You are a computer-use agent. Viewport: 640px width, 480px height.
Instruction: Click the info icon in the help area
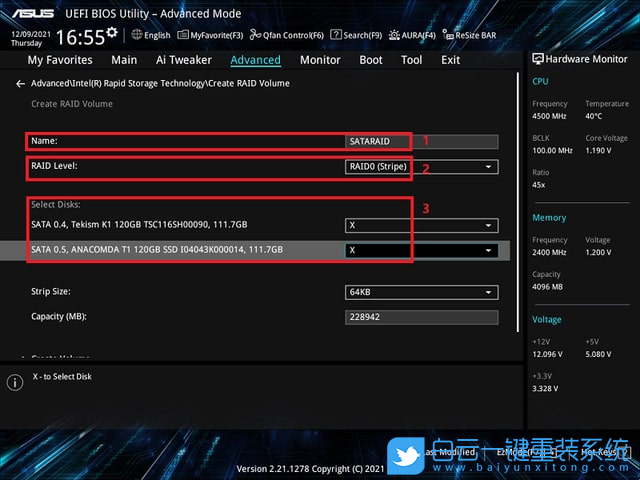15,382
